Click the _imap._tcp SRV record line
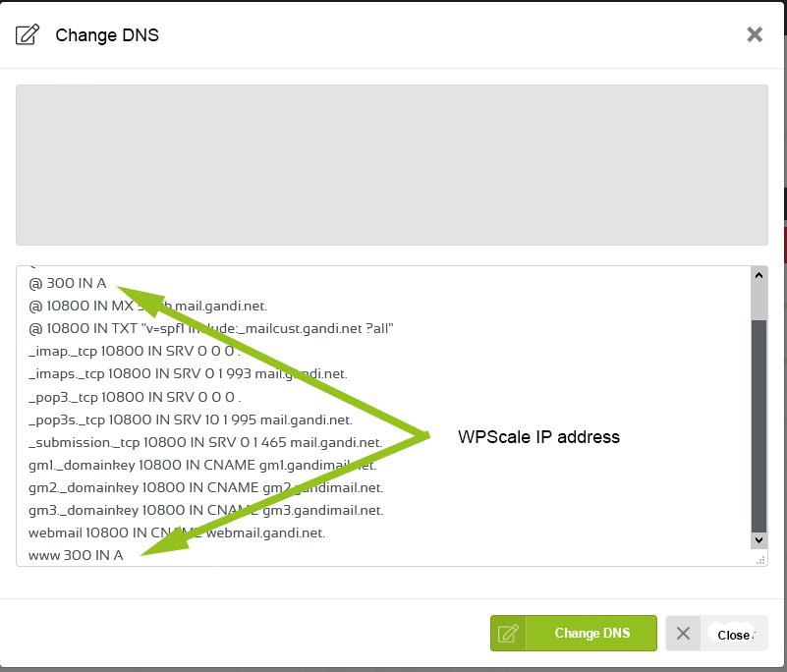The width and height of the screenshot is (787, 672). coord(135,351)
